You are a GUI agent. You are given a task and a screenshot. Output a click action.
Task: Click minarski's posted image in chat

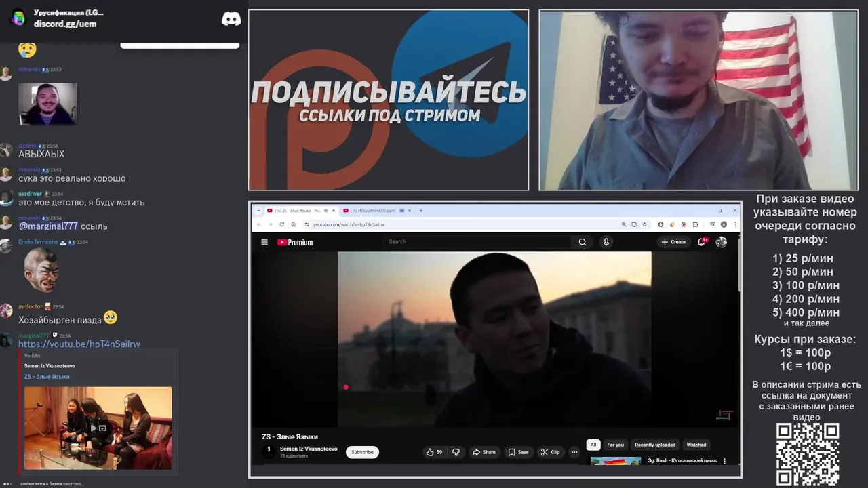pos(47,104)
